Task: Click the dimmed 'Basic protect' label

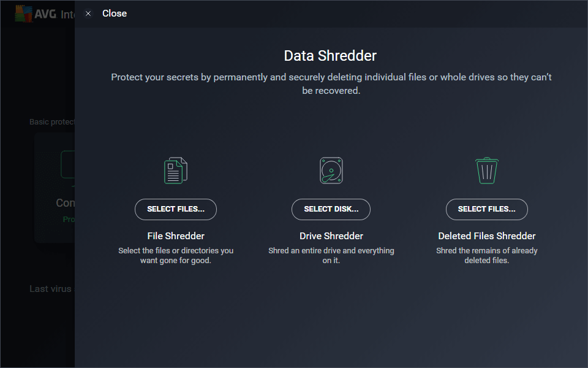Action: click(x=52, y=122)
